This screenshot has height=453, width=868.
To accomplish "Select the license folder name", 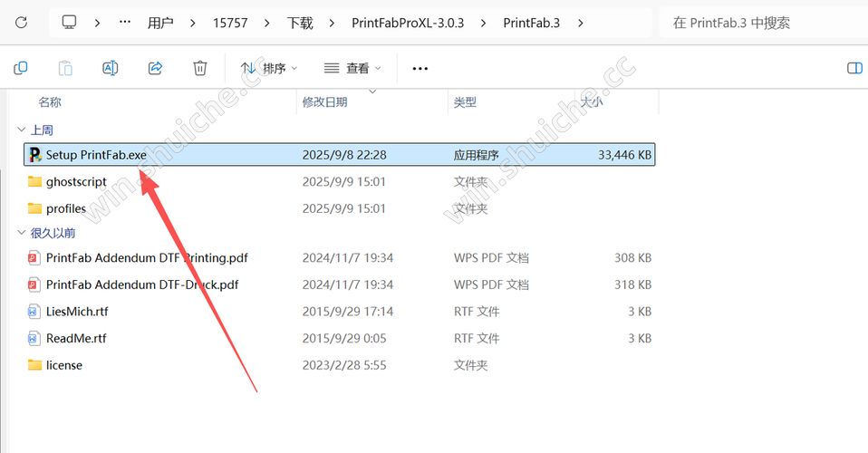I will click(64, 365).
